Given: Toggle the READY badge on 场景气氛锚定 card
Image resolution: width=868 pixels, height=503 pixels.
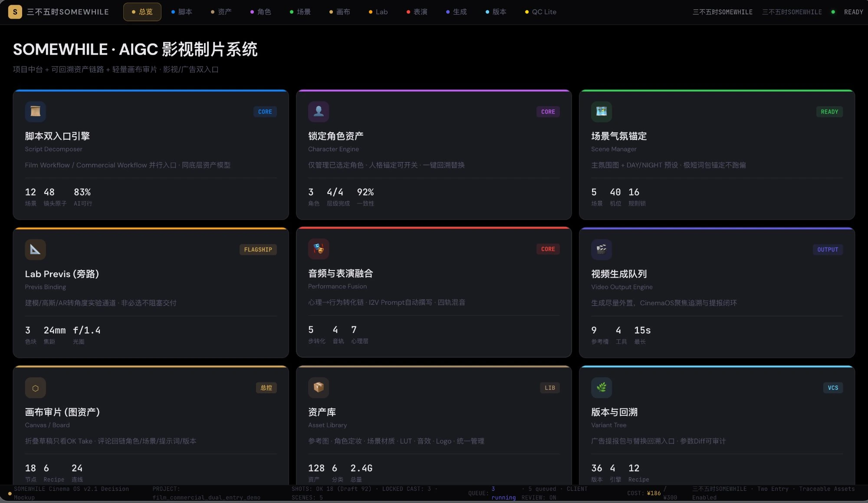Looking at the screenshot, I should point(829,111).
